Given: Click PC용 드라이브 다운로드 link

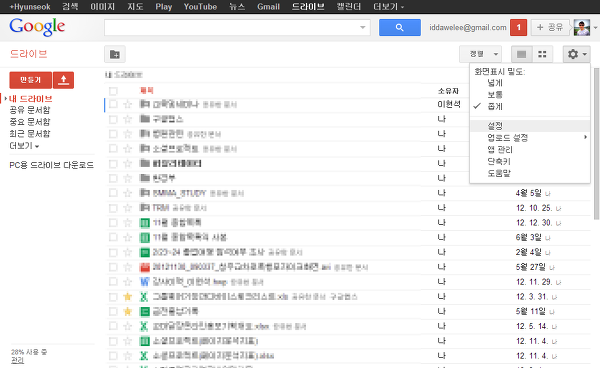Looking at the screenshot, I should pos(52,165).
